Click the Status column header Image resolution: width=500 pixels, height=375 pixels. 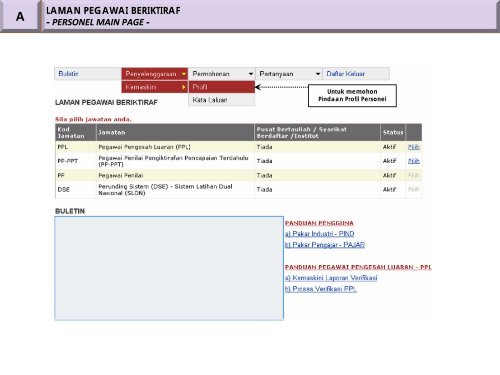[393, 132]
